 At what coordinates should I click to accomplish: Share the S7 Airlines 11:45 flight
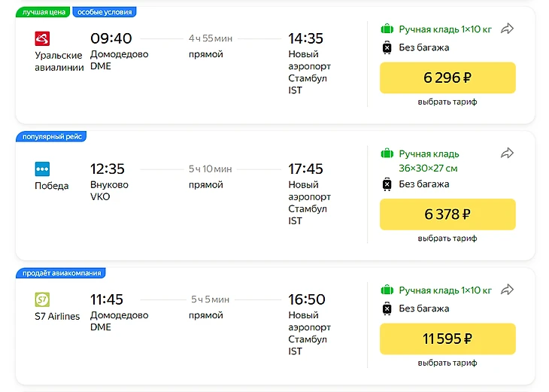[508, 290]
